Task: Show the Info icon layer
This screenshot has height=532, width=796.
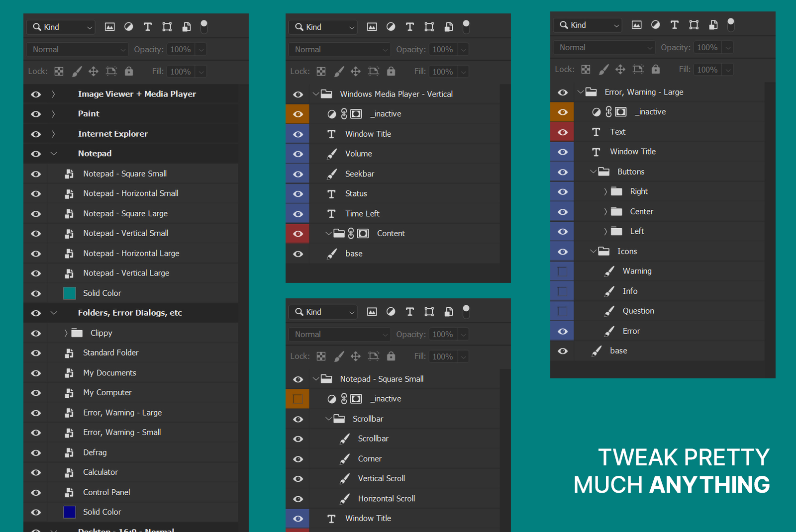Action: (563, 291)
